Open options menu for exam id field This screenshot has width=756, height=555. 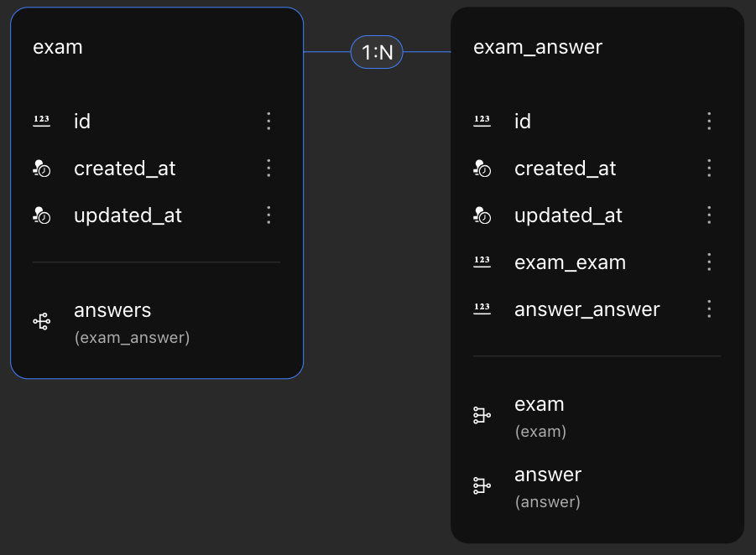coord(269,121)
